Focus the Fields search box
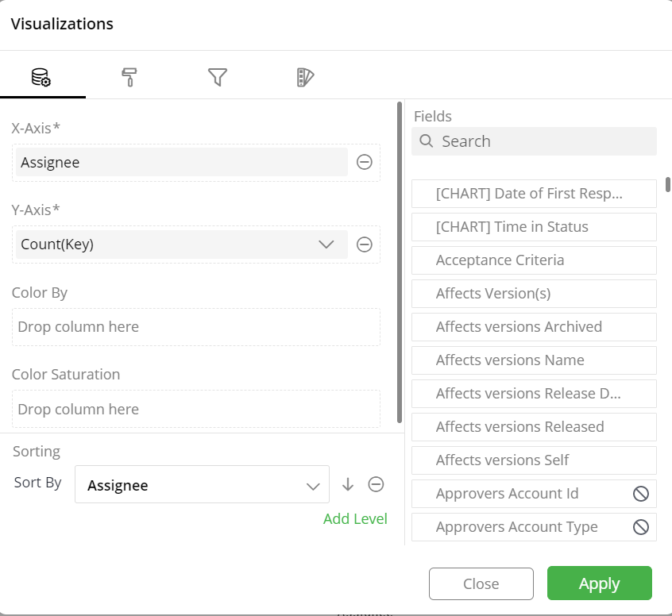The image size is (672, 616). [x=534, y=141]
